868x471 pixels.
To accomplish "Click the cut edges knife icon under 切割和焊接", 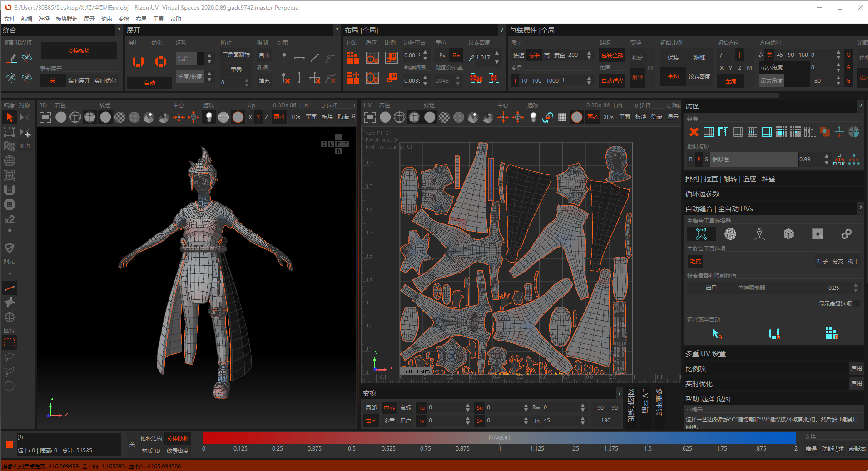I will [11, 58].
